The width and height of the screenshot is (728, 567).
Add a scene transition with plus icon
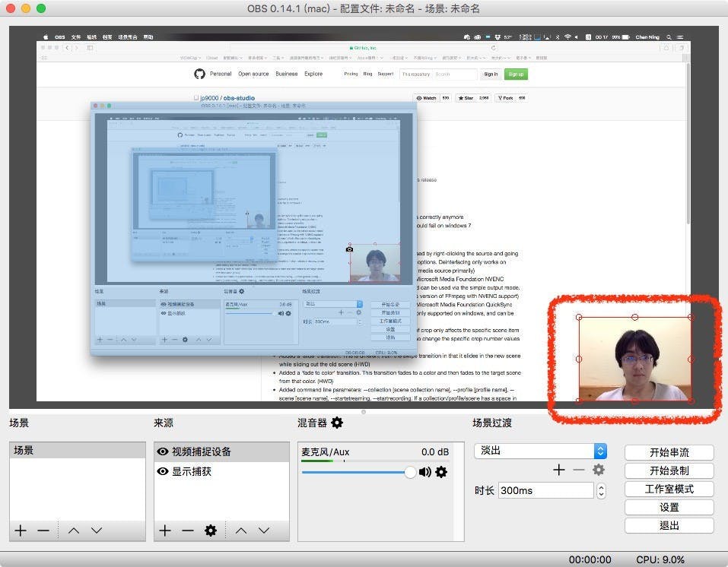click(559, 470)
